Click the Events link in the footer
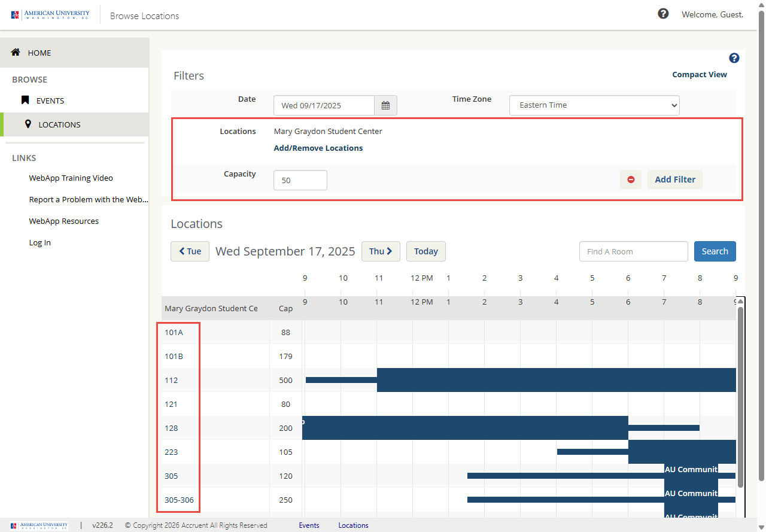 coord(309,525)
